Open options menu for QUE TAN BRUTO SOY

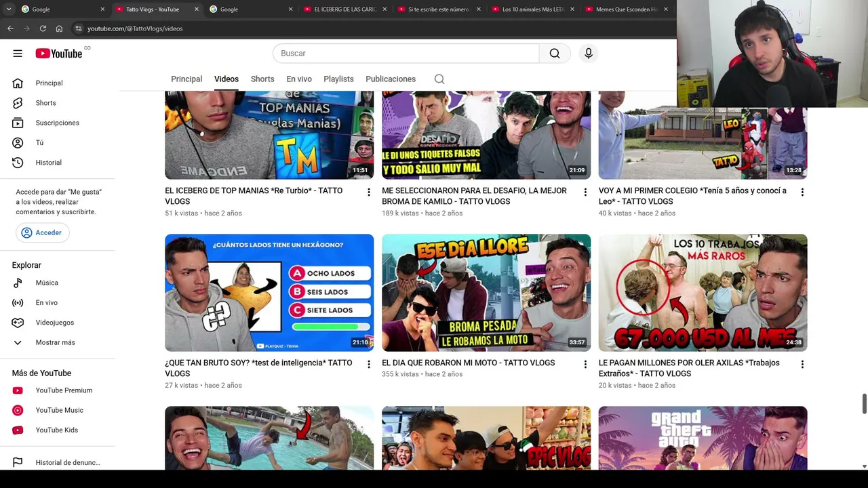[x=369, y=365]
